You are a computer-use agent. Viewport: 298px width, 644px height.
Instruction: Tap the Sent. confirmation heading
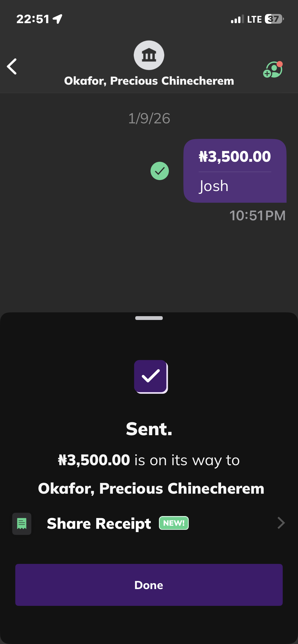coord(149,429)
